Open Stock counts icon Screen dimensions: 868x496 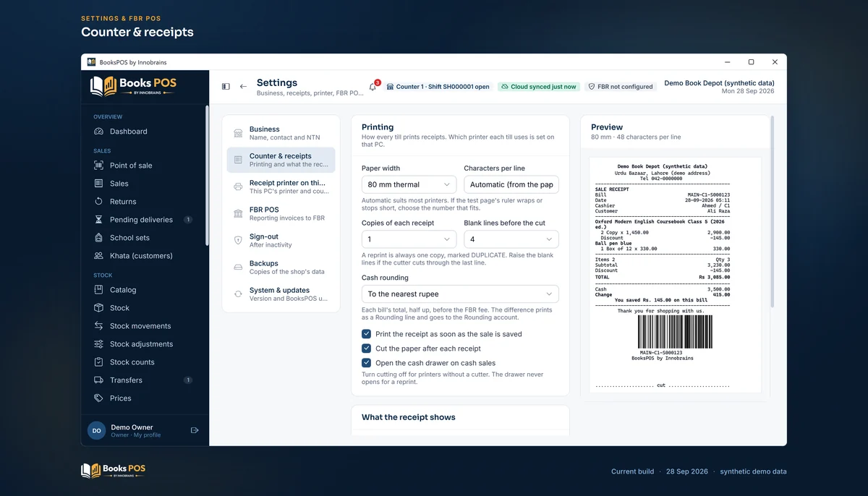click(x=98, y=362)
